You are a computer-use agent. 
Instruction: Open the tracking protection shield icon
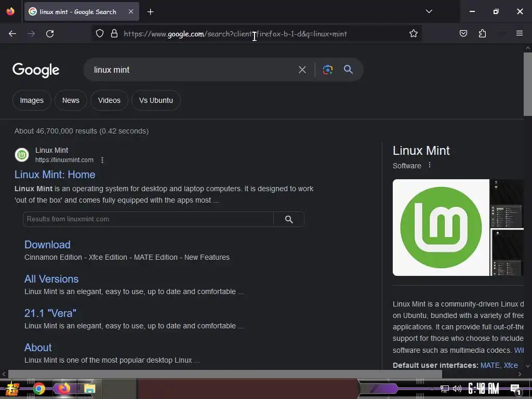[99, 34]
